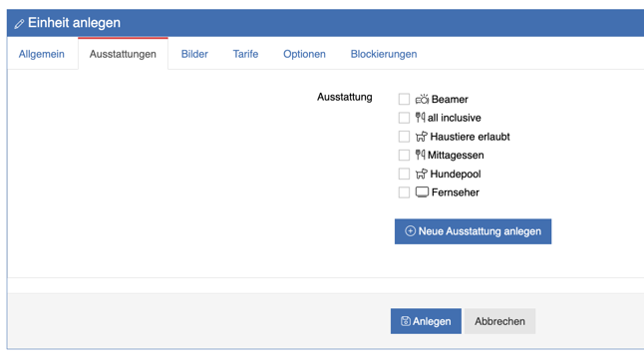Toggle the Mittagessen checkbox
This screenshot has height=364, width=644.
(404, 155)
